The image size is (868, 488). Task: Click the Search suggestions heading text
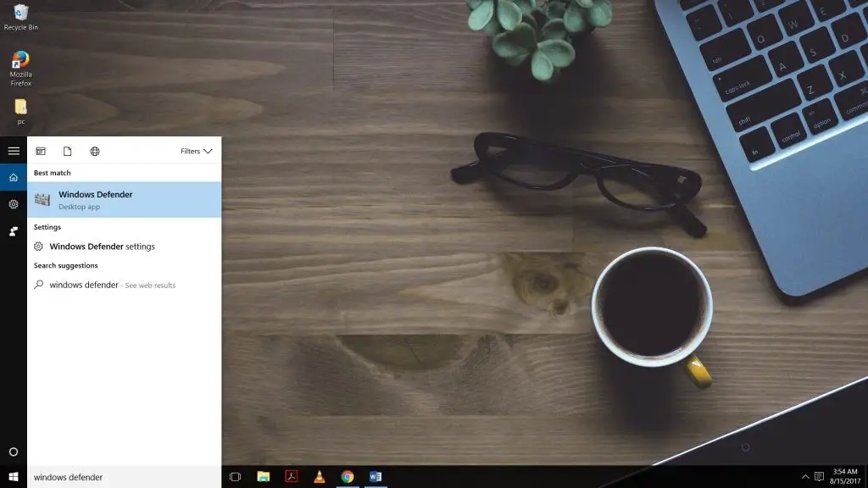(66, 265)
